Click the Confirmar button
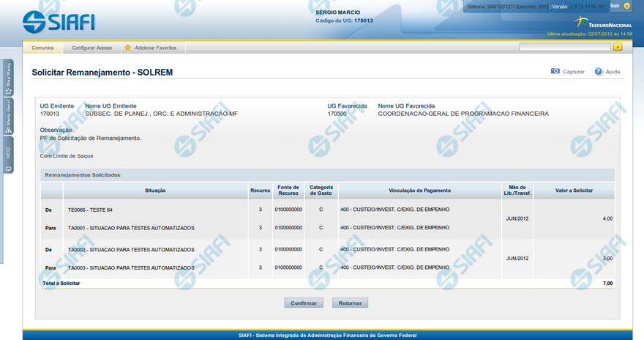This screenshot has height=340, width=644. tap(304, 303)
